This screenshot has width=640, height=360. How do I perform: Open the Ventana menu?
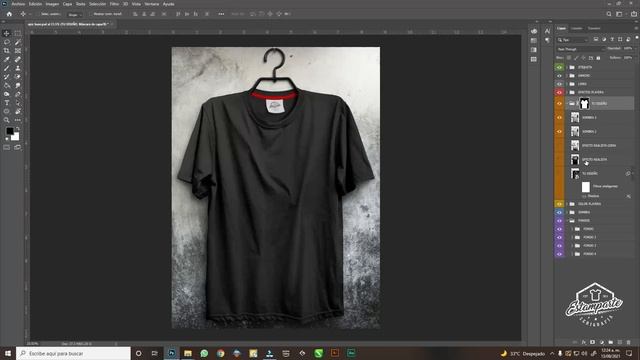point(152,4)
